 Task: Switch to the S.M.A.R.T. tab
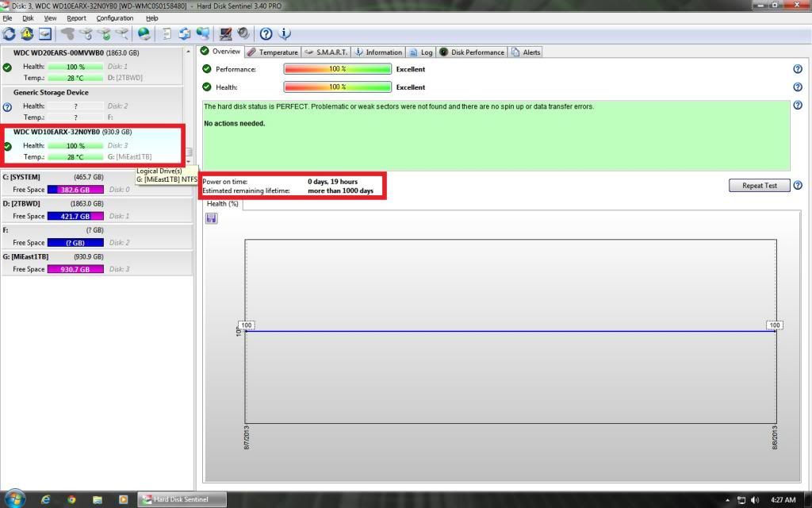click(326, 52)
